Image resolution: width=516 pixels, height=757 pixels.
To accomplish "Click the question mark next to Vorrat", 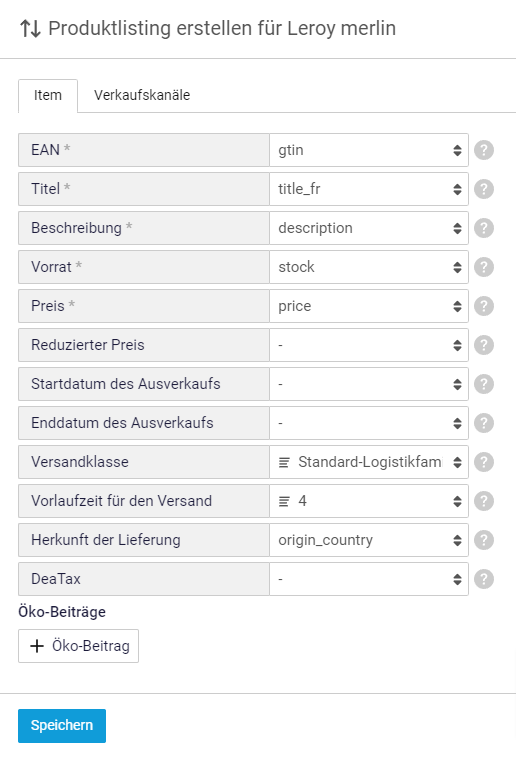I will (484, 267).
